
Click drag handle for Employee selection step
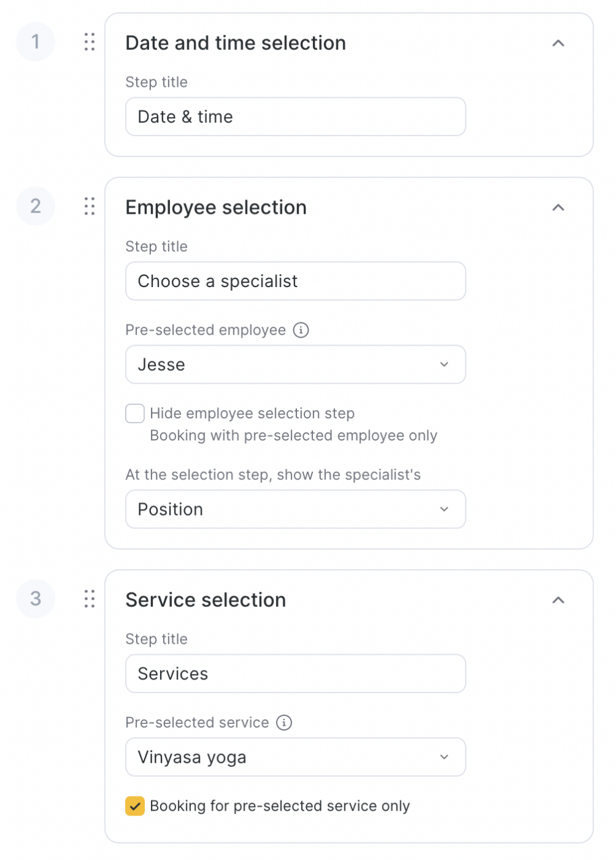click(x=89, y=206)
